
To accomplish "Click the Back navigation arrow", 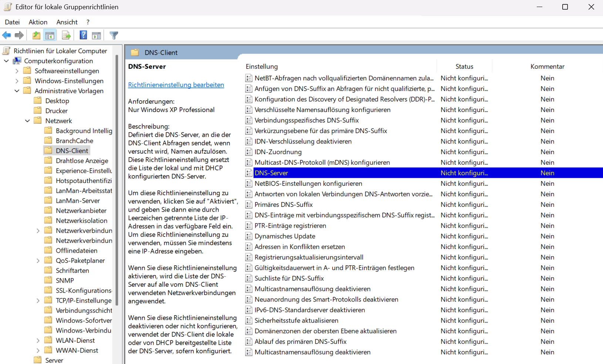I will click(6, 35).
